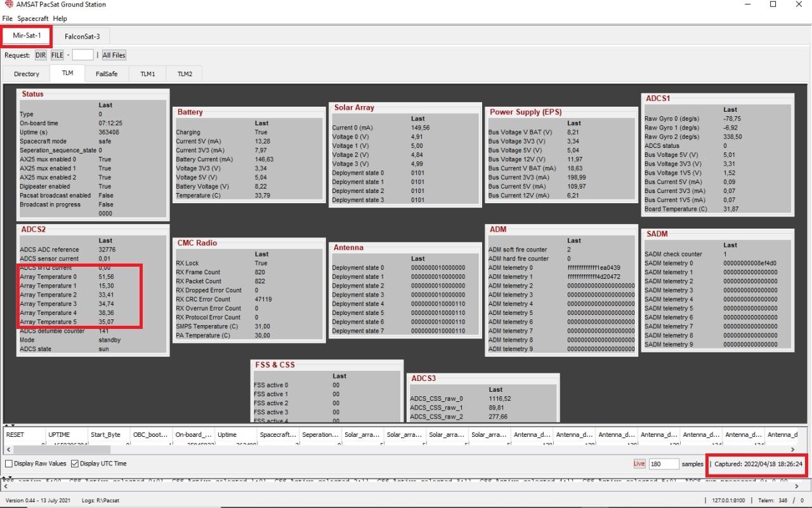This screenshot has width=812, height=508.
Task: Select the Start_Byte column header
Action: 108,435
